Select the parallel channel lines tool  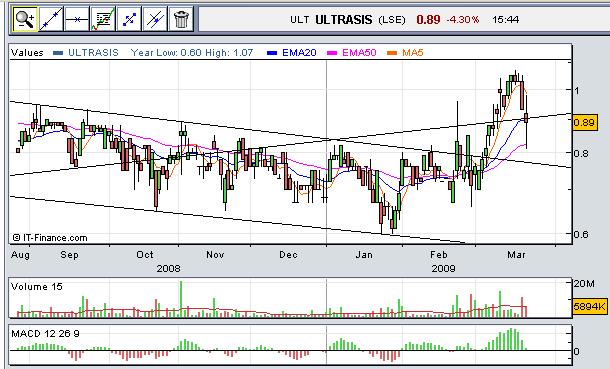155,19
